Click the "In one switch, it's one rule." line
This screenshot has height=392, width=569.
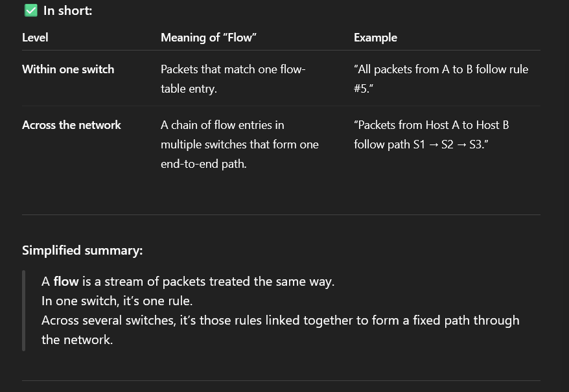coord(117,301)
